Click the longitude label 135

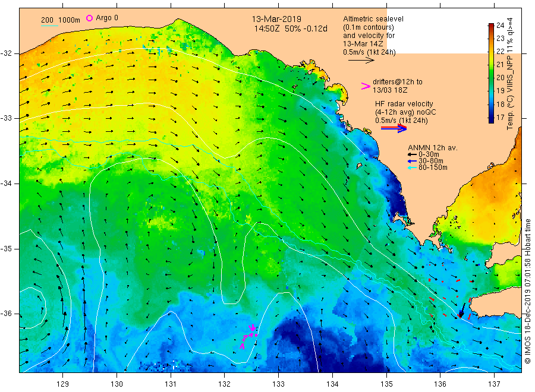point(386,384)
